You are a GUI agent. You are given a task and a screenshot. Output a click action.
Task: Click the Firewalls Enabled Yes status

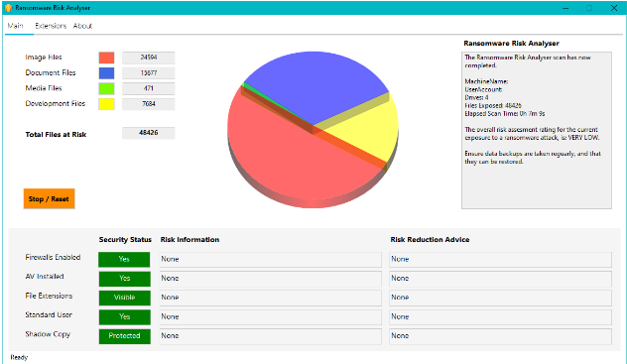pyautogui.click(x=124, y=259)
